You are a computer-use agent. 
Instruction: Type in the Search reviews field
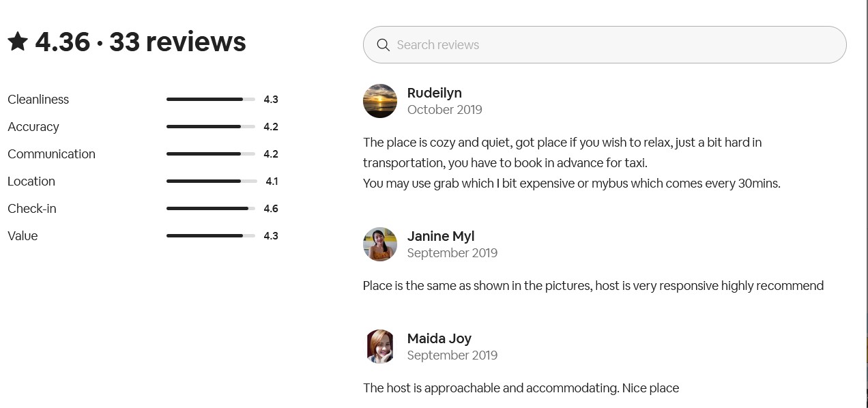pos(614,45)
